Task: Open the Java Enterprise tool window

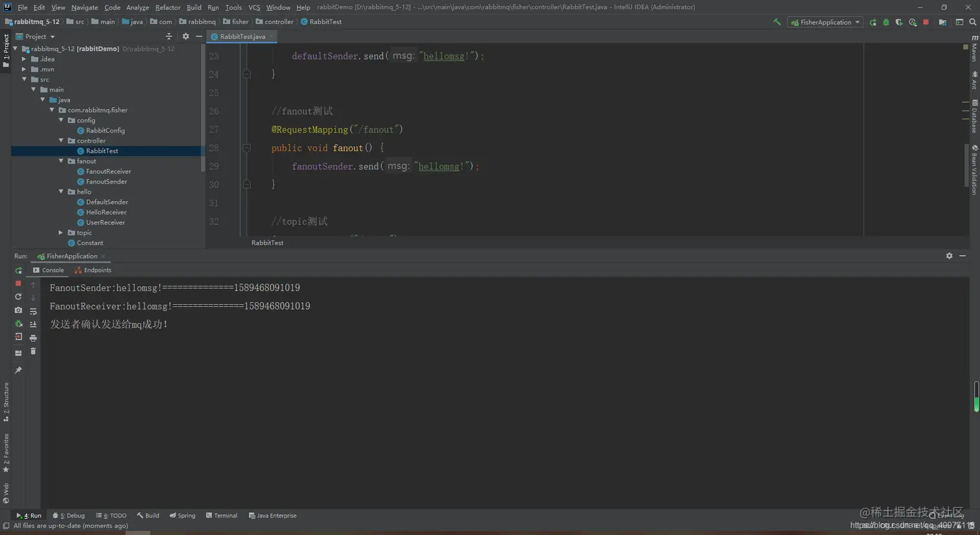Action: pyautogui.click(x=272, y=516)
